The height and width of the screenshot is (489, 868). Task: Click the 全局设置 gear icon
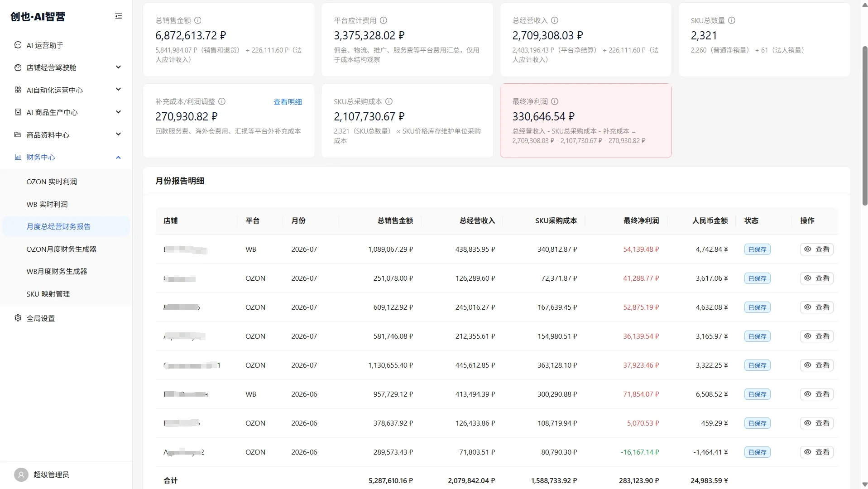click(18, 318)
